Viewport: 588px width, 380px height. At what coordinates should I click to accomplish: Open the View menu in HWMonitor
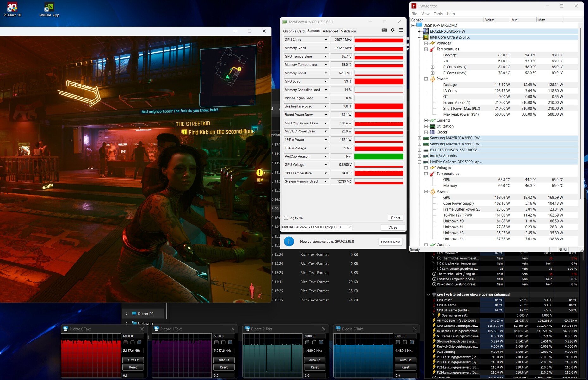[x=425, y=14]
